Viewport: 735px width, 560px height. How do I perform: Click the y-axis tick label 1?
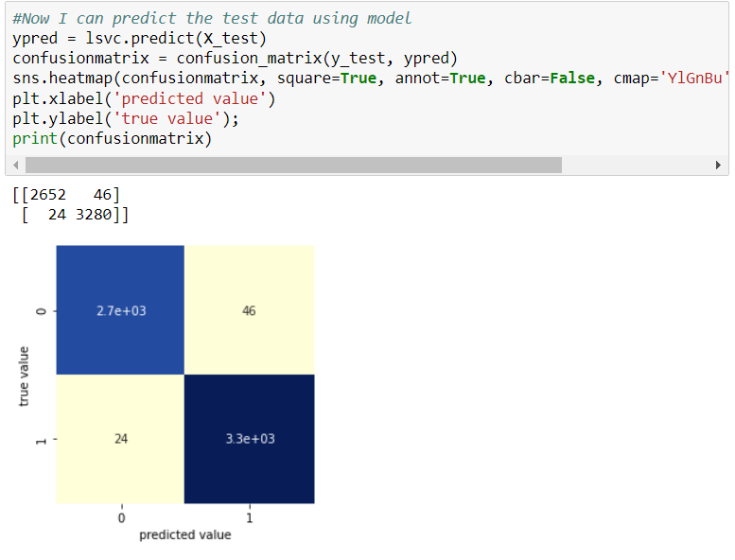42,440
